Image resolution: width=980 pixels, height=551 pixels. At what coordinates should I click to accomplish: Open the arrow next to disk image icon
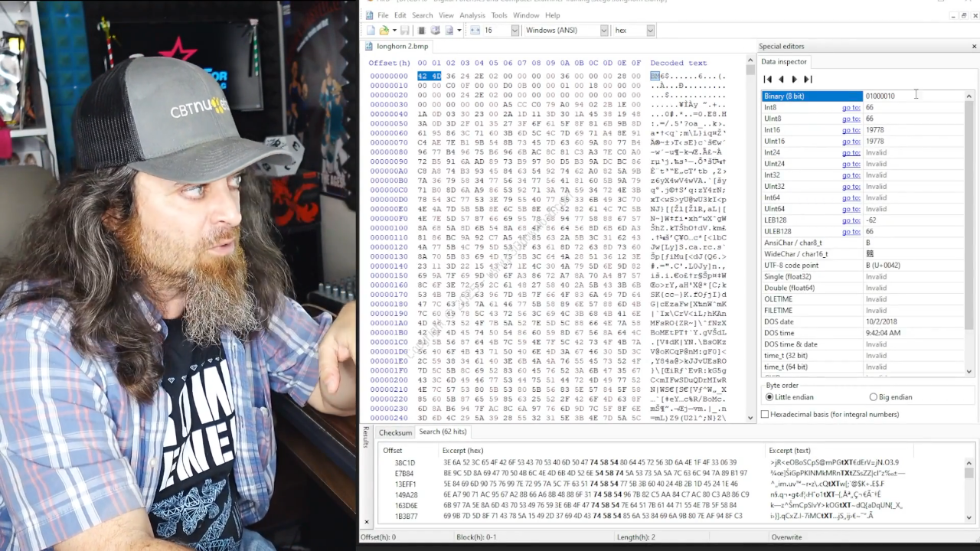459,31
